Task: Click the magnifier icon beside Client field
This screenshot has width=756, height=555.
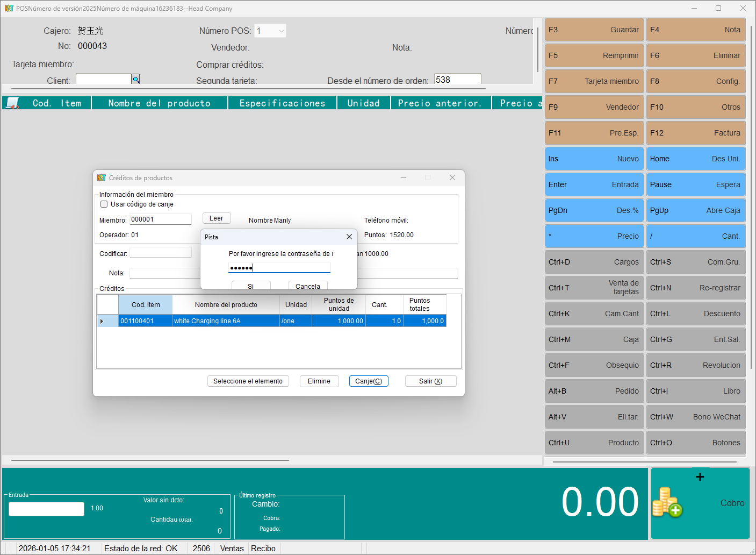Action: tap(136, 80)
